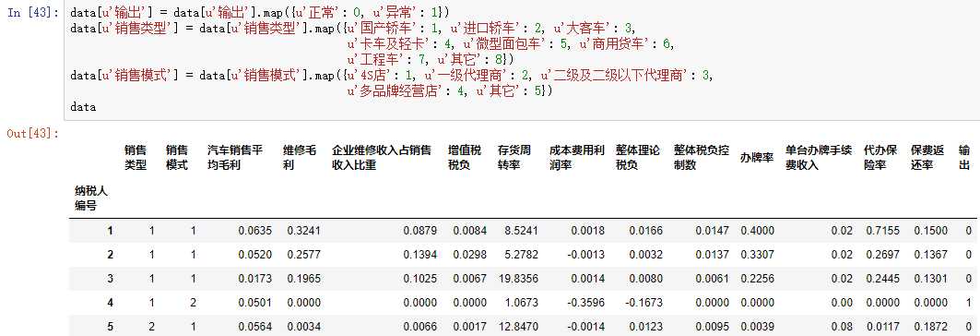Click the 维修毛利 column header
This screenshot has width=980, height=336.
pos(300,158)
